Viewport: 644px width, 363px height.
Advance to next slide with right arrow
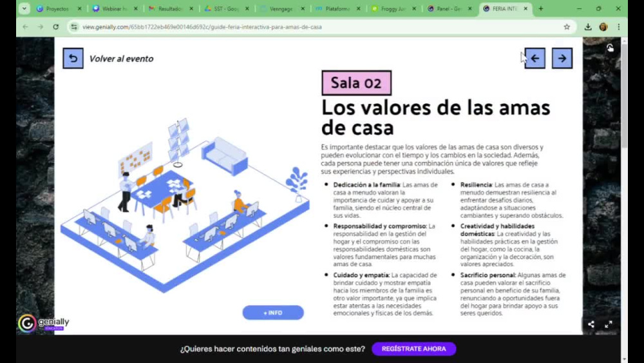562,59
